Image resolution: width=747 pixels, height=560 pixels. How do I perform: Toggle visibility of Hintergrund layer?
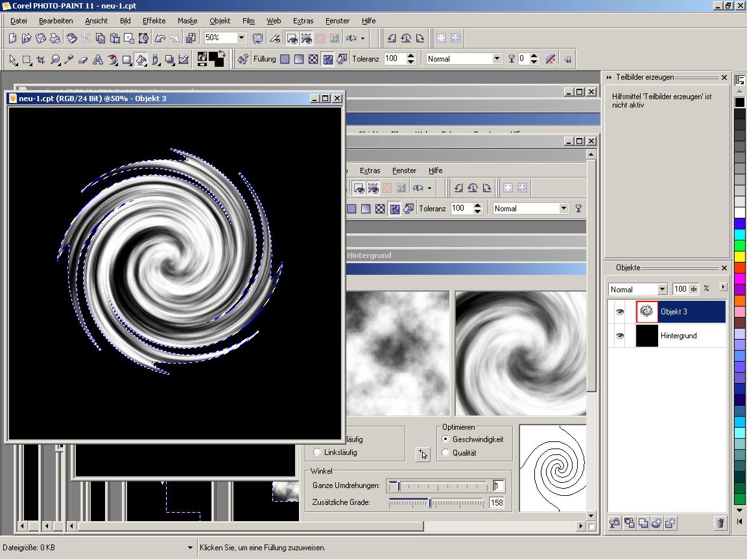pyautogui.click(x=619, y=336)
